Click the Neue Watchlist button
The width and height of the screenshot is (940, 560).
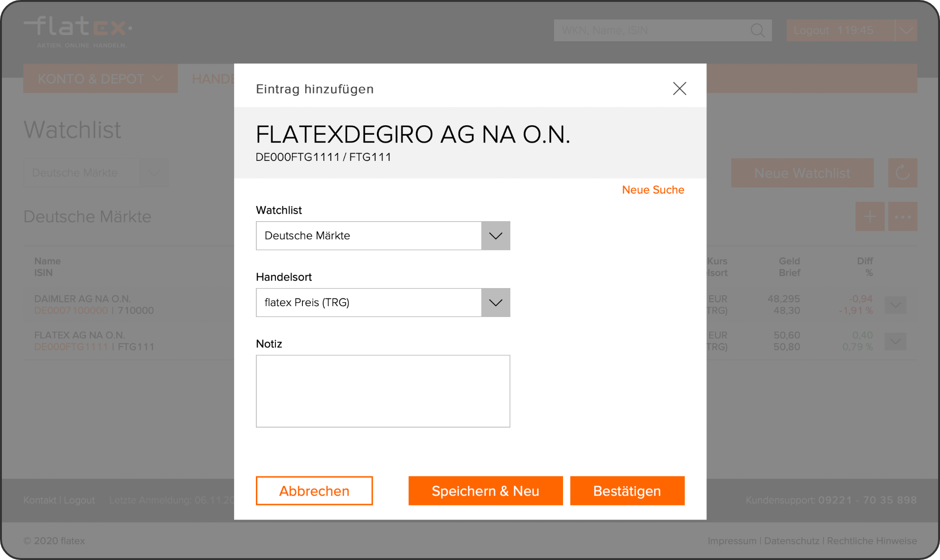pyautogui.click(x=802, y=173)
